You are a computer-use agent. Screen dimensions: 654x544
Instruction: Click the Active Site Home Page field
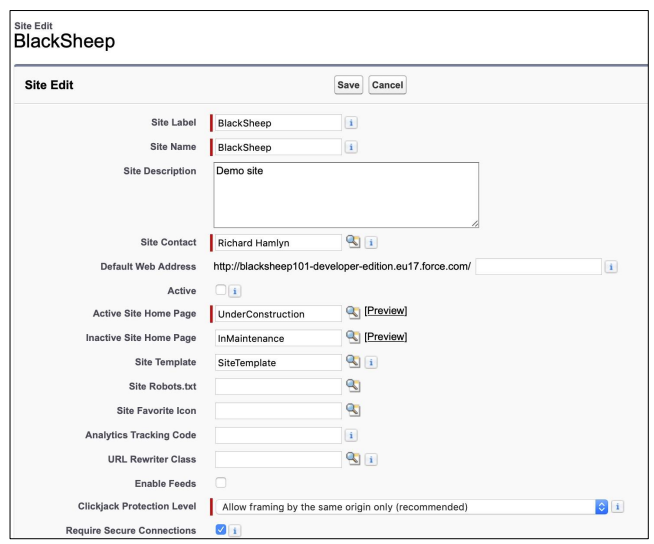pyautogui.click(x=278, y=314)
